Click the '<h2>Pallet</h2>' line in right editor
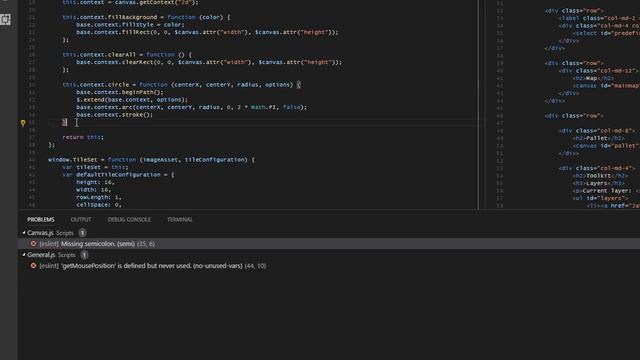Image resolution: width=640 pixels, height=360 pixels. point(598,138)
